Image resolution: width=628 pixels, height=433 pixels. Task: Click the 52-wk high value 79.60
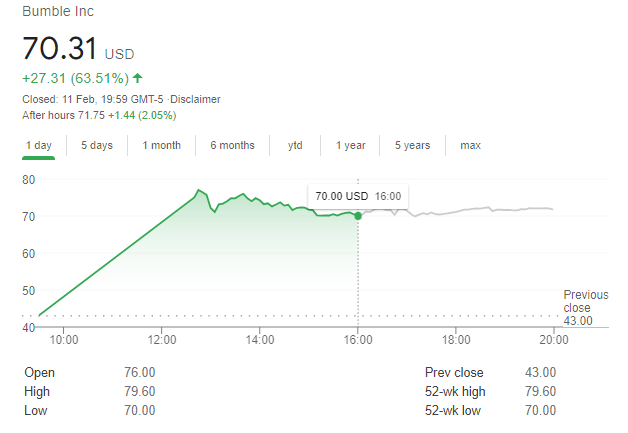540,391
